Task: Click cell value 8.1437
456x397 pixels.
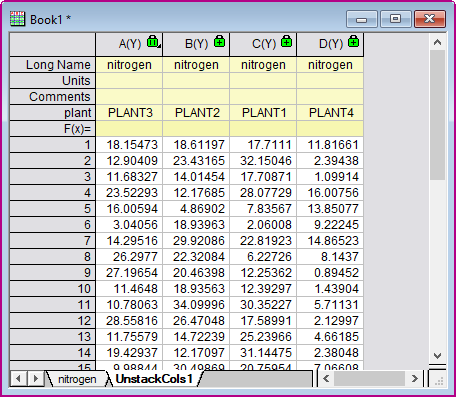Action: click(x=330, y=257)
